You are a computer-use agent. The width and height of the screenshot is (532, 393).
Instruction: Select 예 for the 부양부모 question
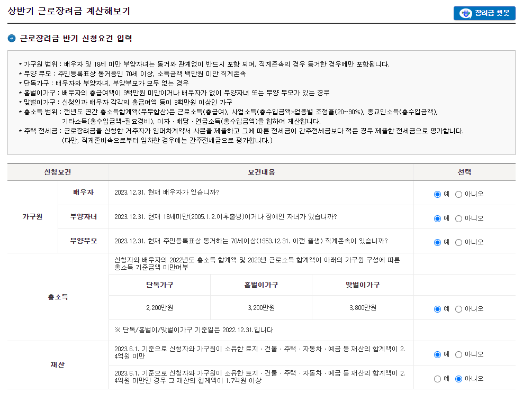click(x=438, y=242)
